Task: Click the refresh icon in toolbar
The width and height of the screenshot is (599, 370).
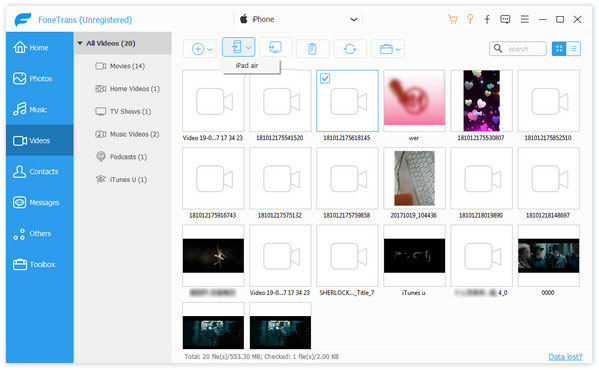Action: tap(350, 49)
